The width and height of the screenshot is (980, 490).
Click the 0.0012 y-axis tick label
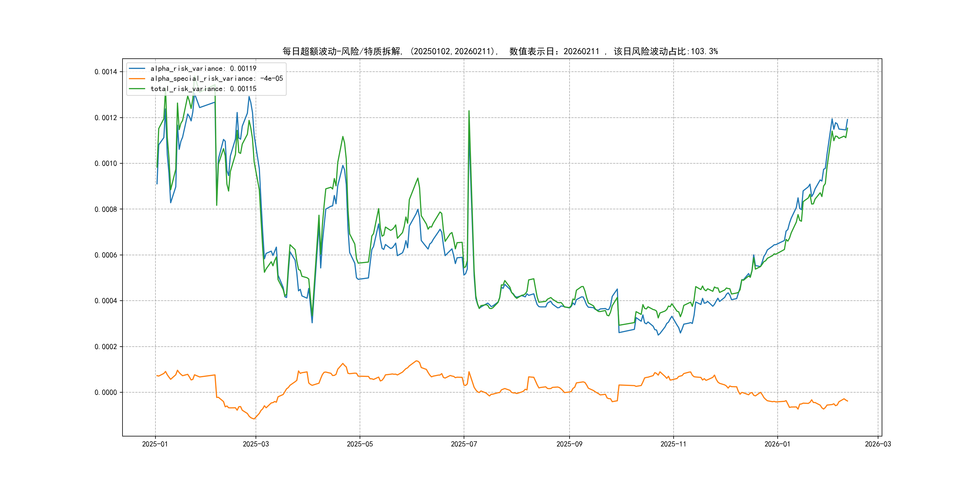[106, 118]
